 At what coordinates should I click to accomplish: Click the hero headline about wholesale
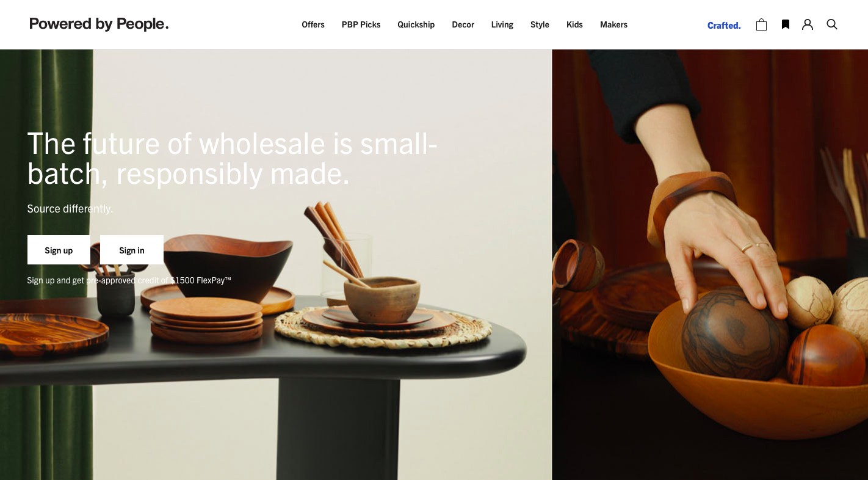click(x=233, y=159)
